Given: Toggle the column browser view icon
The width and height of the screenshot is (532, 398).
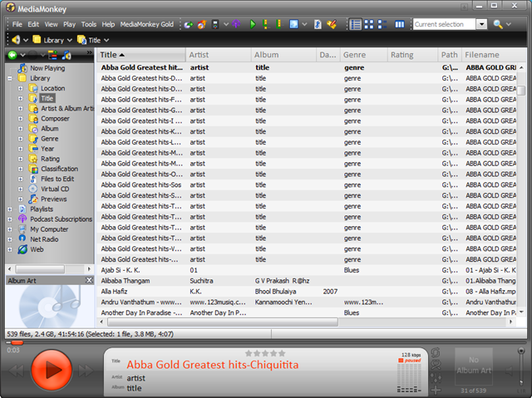Looking at the screenshot, I should pos(399,24).
